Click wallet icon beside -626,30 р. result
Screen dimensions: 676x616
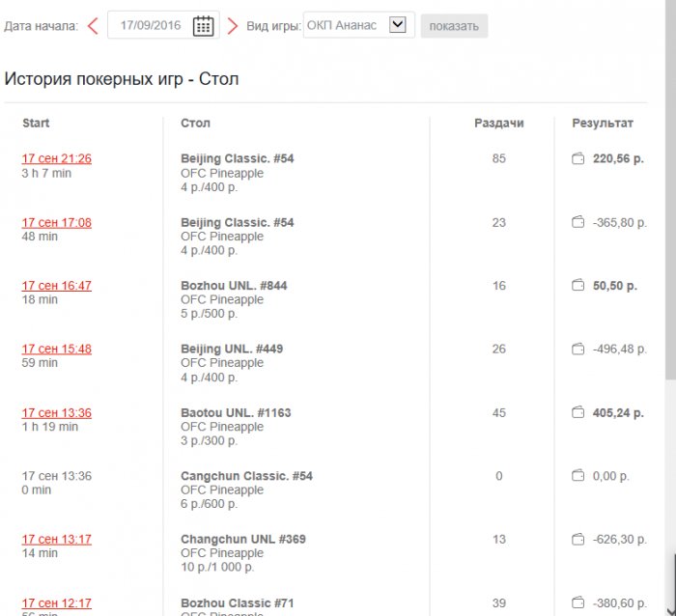578,540
